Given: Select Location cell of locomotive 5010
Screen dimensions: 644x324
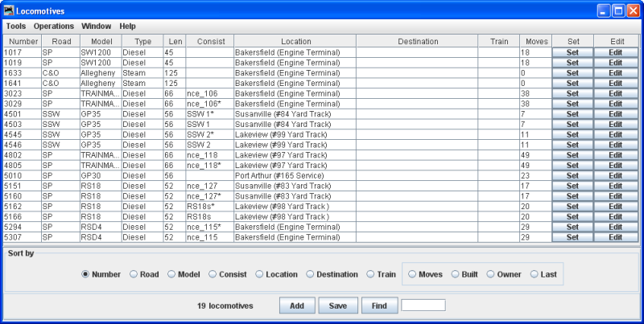Looking at the screenshot, I should point(295,175).
